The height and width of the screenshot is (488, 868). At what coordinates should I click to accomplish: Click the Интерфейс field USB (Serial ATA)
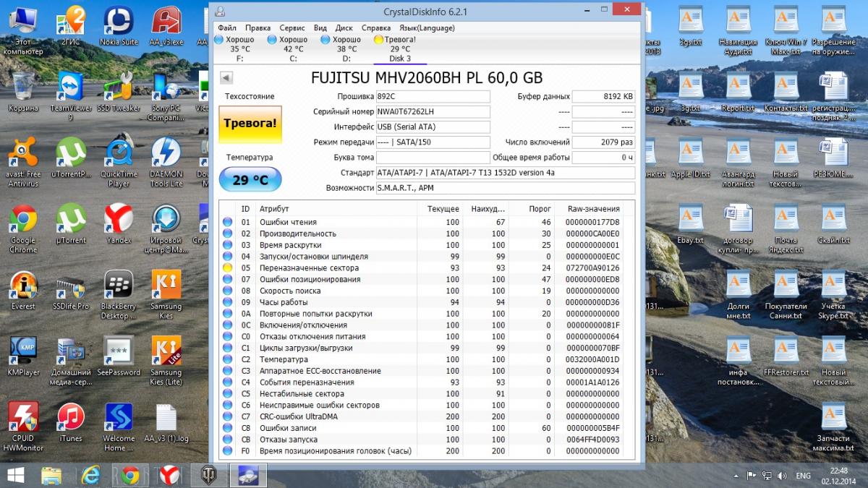[433, 127]
